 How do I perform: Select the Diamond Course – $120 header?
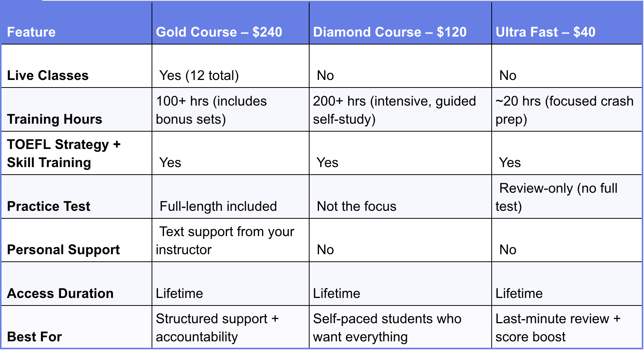coord(390,32)
